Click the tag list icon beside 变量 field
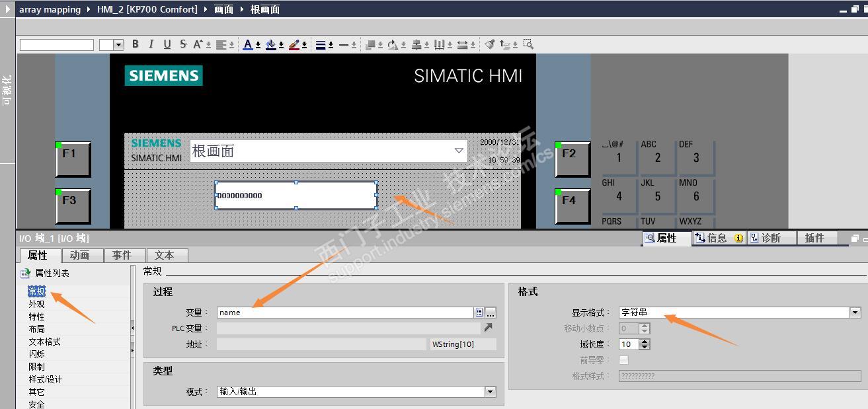The width and height of the screenshot is (868, 409). click(479, 313)
